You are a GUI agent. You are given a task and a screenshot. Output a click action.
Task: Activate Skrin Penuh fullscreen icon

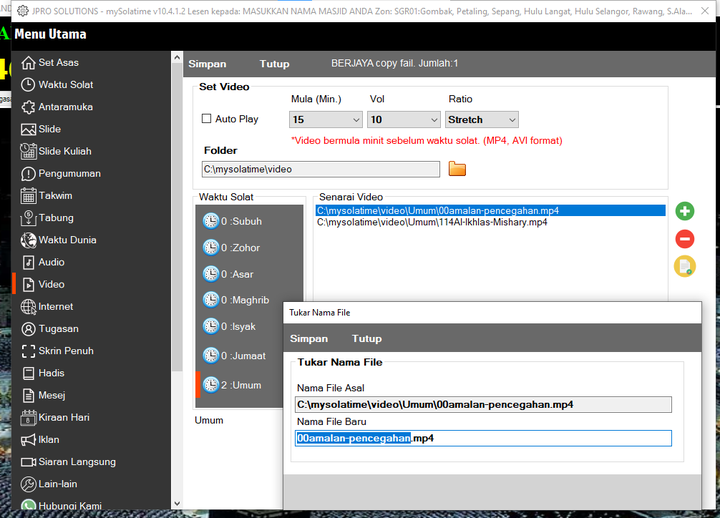pos(28,351)
